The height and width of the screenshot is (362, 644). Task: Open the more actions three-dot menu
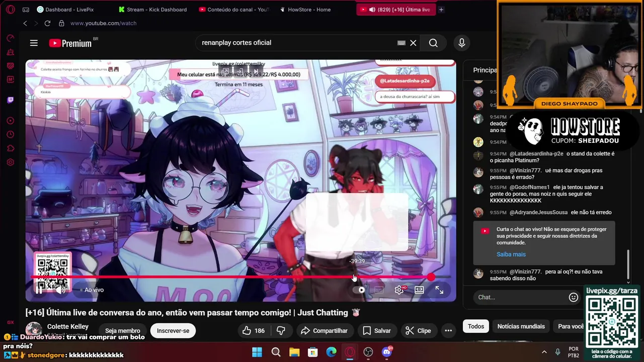coord(448,330)
